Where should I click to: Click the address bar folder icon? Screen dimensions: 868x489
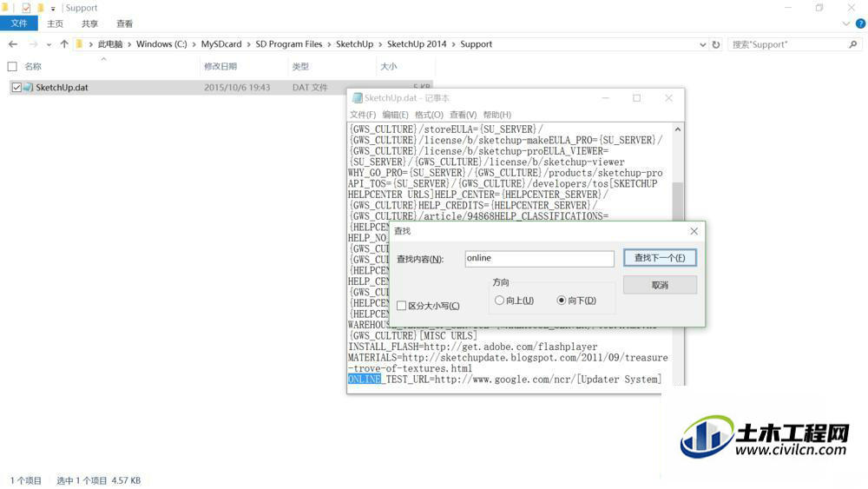79,44
